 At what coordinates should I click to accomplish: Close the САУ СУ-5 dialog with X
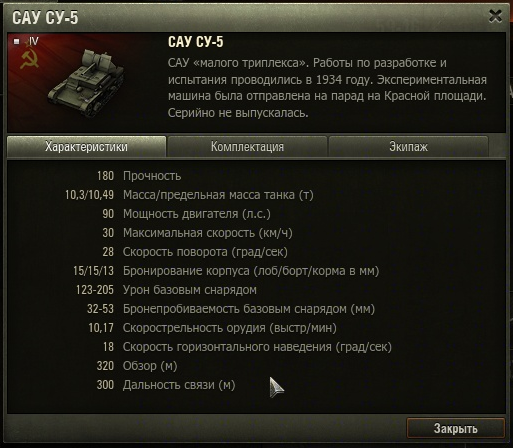coord(495,16)
